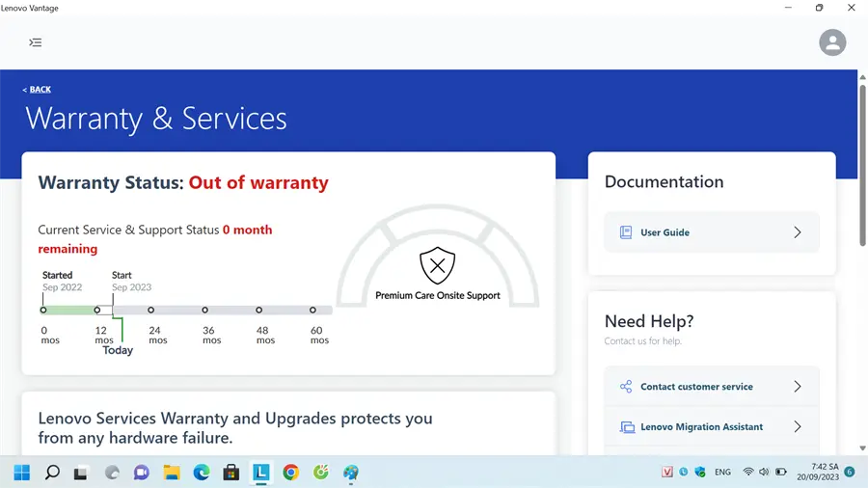Open taskbar Search magnifier
Screen dimensions: 868x488
(x=52, y=472)
